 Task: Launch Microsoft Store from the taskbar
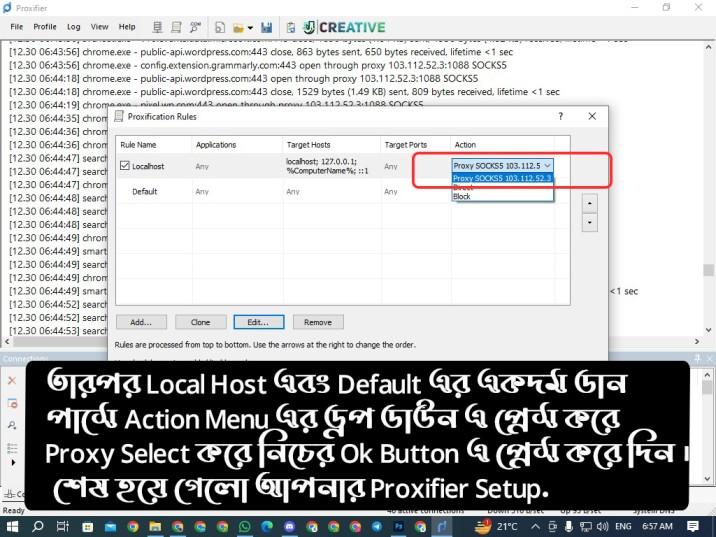pyautogui.click(x=87, y=526)
